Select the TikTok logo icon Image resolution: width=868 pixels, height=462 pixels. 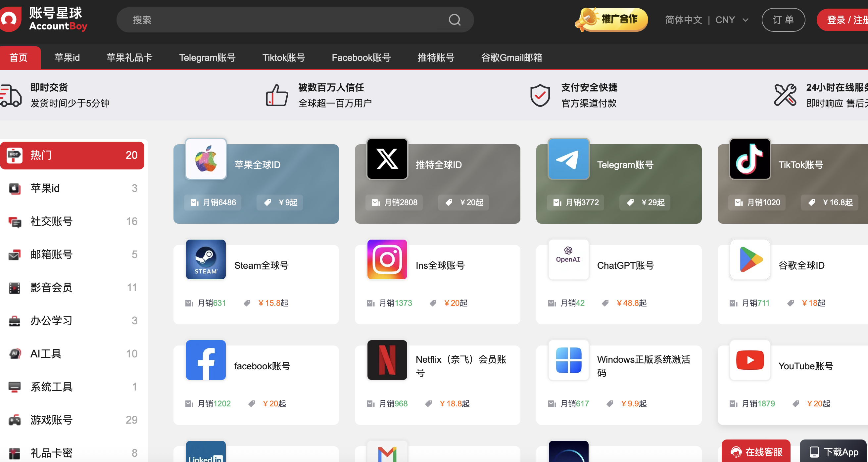[x=749, y=159]
